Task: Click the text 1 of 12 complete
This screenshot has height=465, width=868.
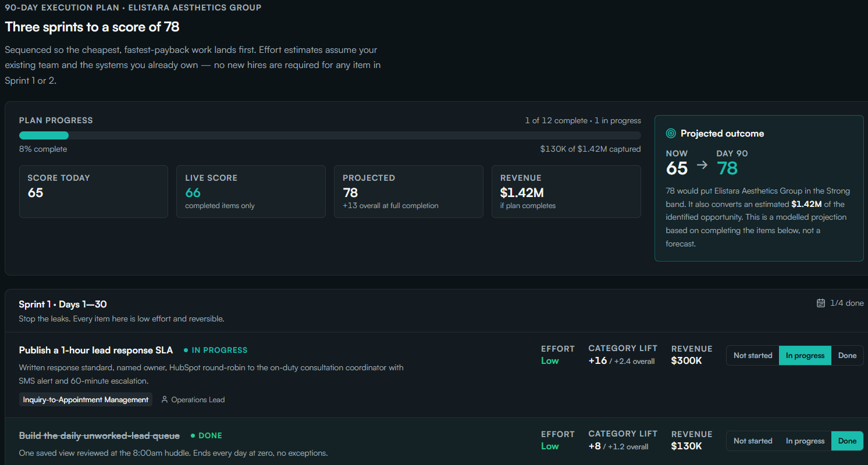Action: coord(556,121)
